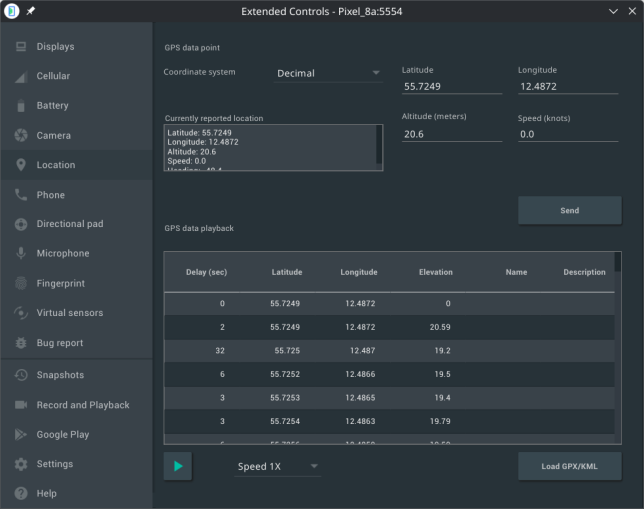Click "Latitude: 55.7249" in reported location box
Viewport: 644px width, 509px height.
(199, 133)
